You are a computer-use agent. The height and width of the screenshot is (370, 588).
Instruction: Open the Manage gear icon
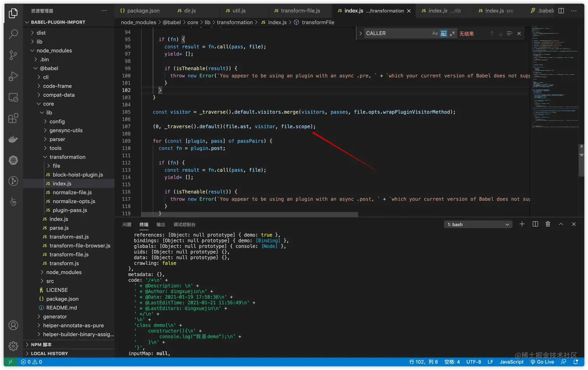click(x=13, y=346)
